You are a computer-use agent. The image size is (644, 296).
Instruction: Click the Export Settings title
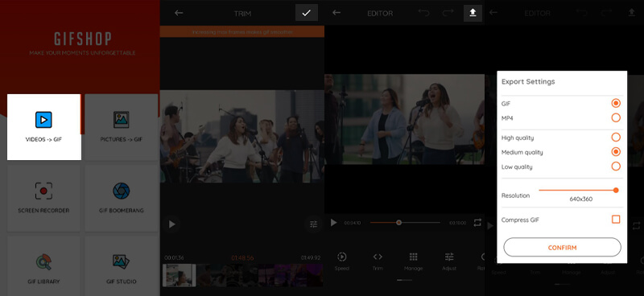click(x=528, y=81)
